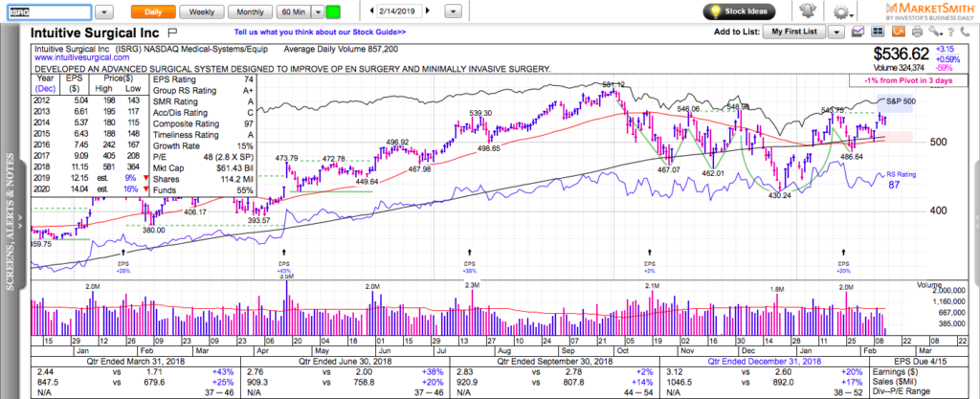The height and width of the screenshot is (399, 980).
Task: Open the alerts bell icon
Action: 806,11
